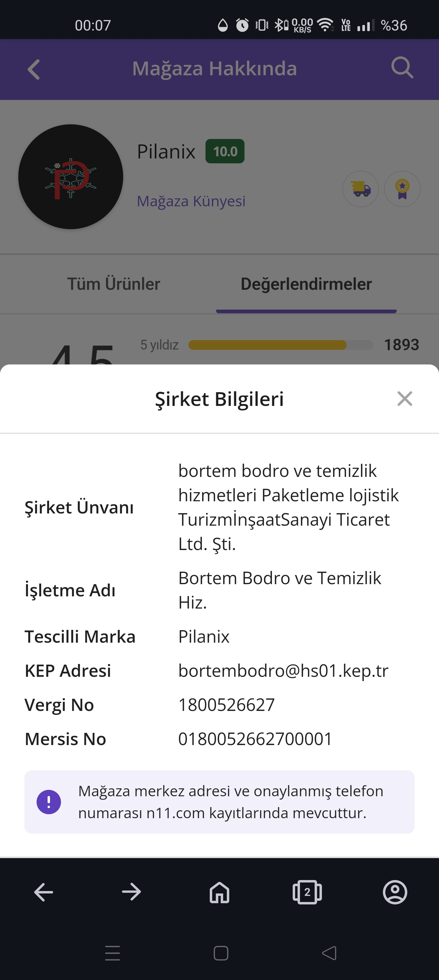Image resolution: width=439 pixels, height=980 pixels.
Task: Tap the back arrow in header
Action: [x=34, y=69]
